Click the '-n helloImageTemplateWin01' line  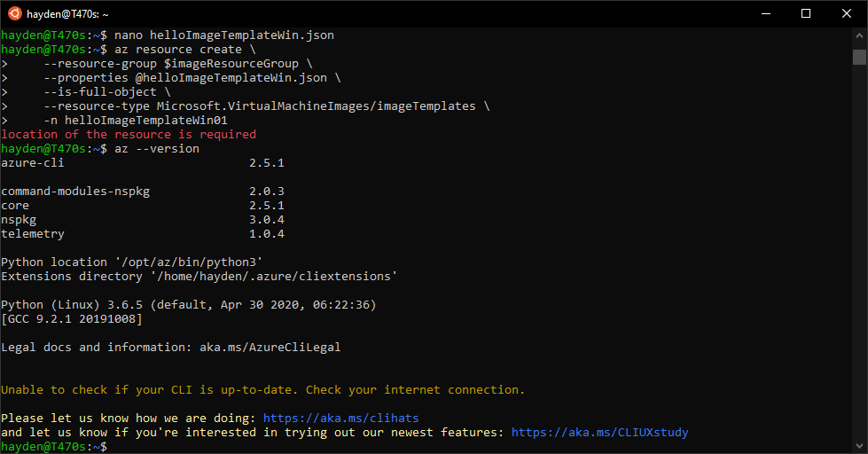tap(136, 121)
